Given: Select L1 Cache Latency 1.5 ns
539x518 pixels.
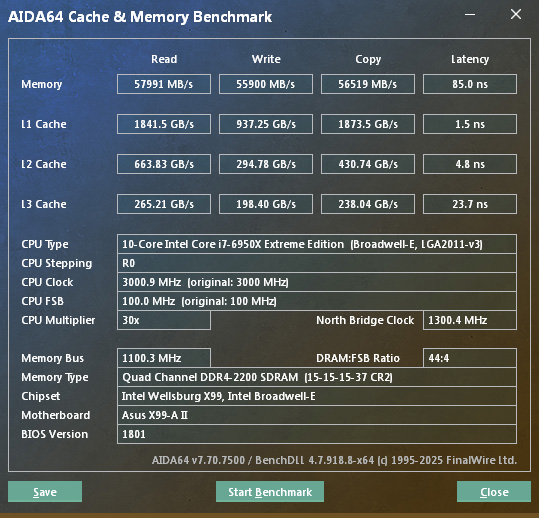Looking at the screenshot, I should pos(470,124).
